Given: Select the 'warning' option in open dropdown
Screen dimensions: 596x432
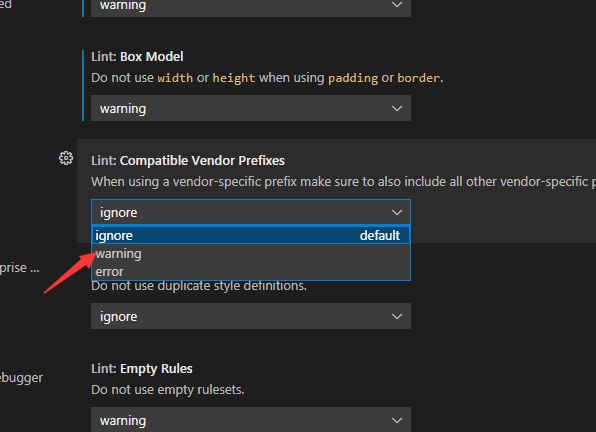Looking at the screenshot, I should [251, 253].
